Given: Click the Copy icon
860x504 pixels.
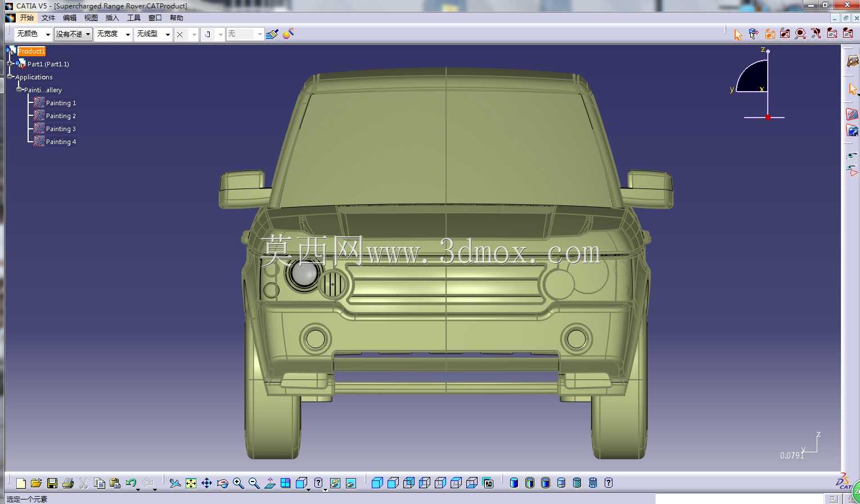Looking at the screenshot, I should 100,483.
